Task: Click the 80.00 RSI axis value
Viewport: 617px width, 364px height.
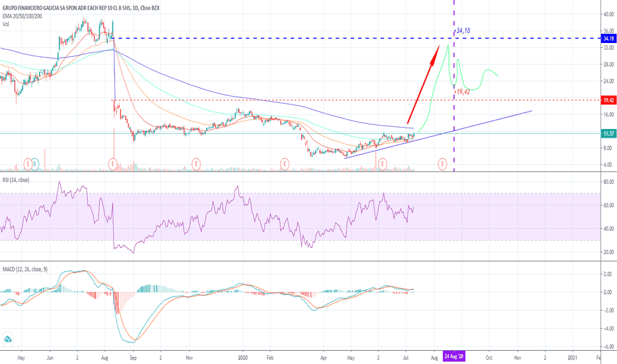Action: [608, 182]
